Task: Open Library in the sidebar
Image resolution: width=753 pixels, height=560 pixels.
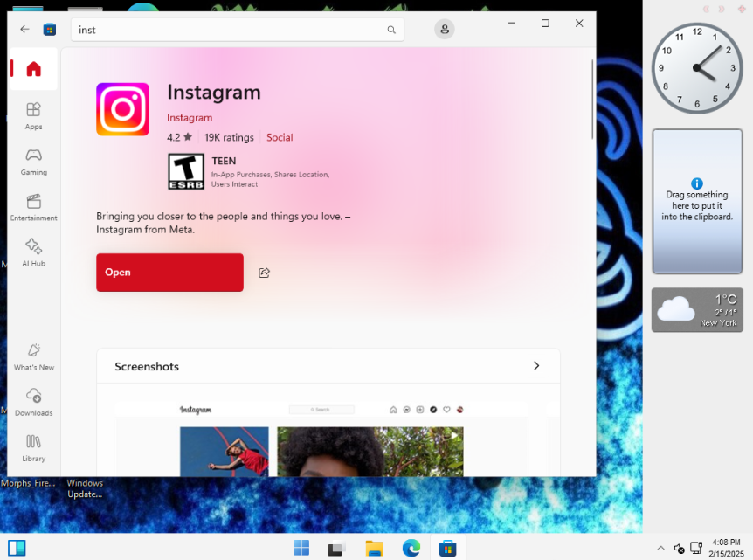Action: [x=33, y=448]
